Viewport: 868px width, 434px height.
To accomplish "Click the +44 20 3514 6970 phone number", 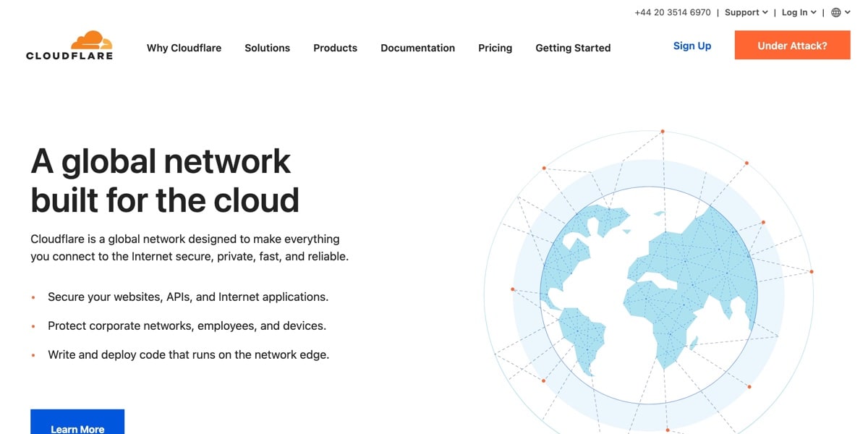I will click(x=672, y=12).
